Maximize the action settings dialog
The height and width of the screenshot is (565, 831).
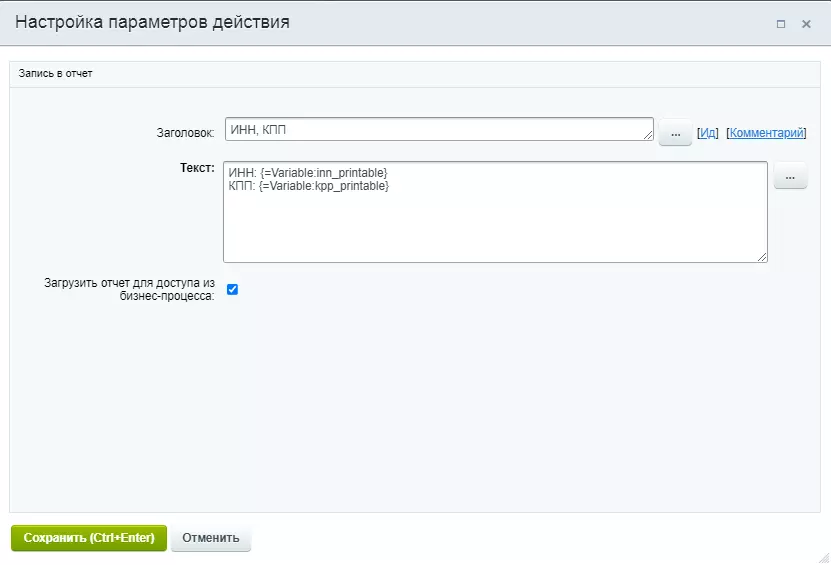coord(781,24)
